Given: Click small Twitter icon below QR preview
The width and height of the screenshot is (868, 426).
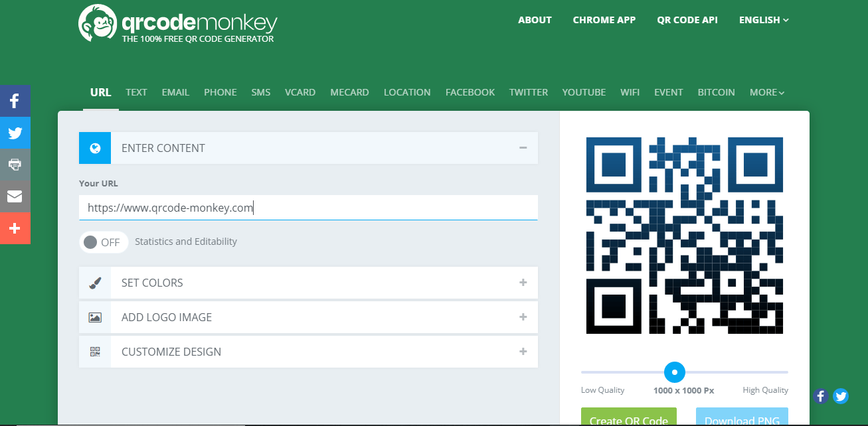Looking at the screenshot, I should pyautogui.click(x=841, y=396).
